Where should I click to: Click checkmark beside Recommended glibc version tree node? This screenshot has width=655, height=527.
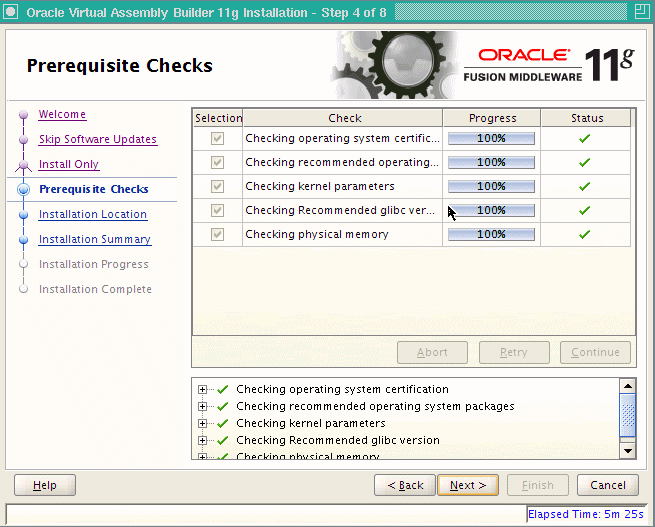(x=223, y=440)
